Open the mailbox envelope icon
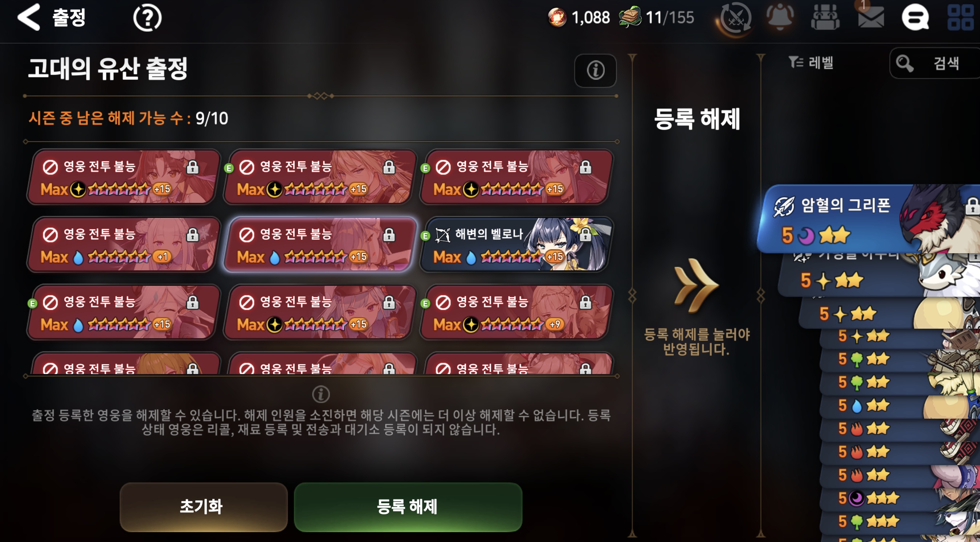 click(x=871, y=17)
